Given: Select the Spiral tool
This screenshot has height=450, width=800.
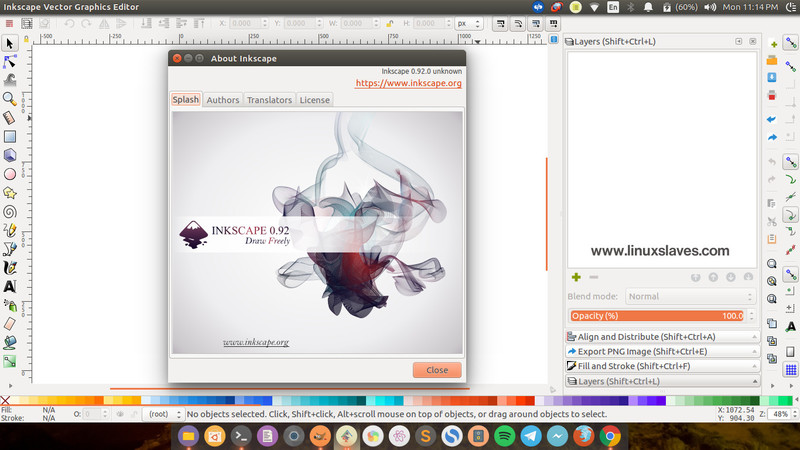Looking at the screenshot, I should [x=10, y=212].
